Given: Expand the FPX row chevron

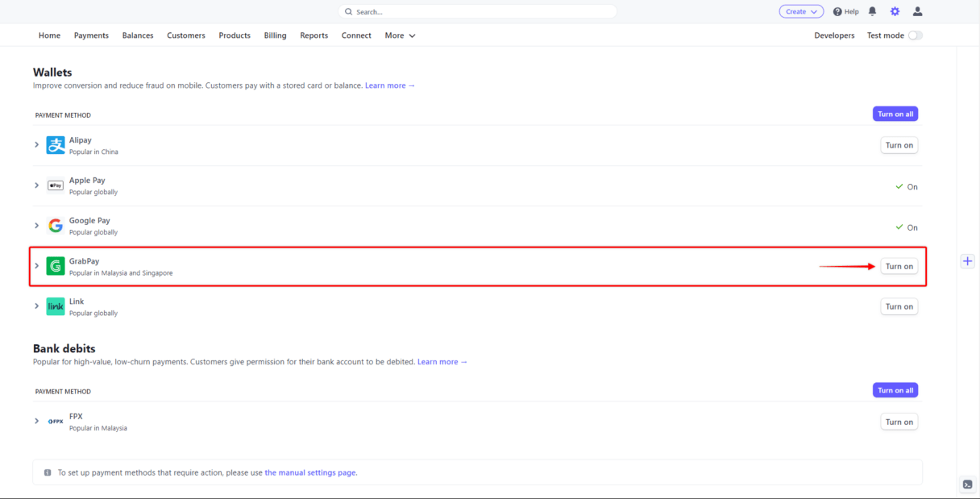Looking at the screenshot, I should tap(36, 422).
